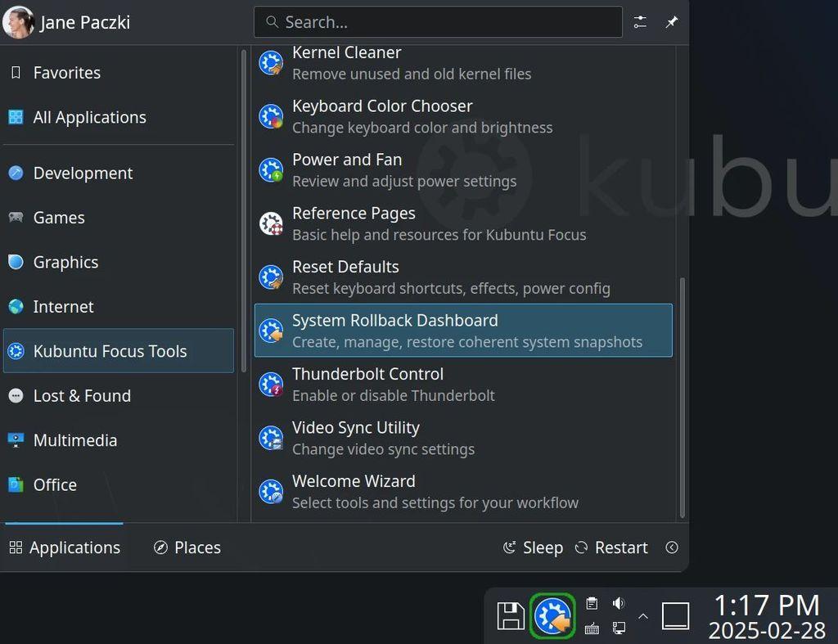This screenshot has height=644, width=838.
Task: Click the Internet globe icon
Action: pyautogui.click(x=16, y=306)
